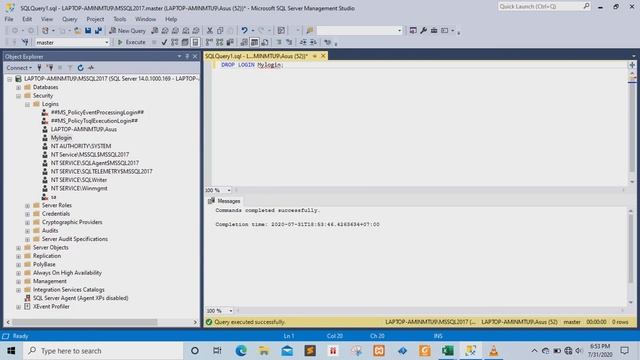Viewport: 640px width, 360px height.
Task: Click the Comment out selected lines icon
Action: pos(279,42)
